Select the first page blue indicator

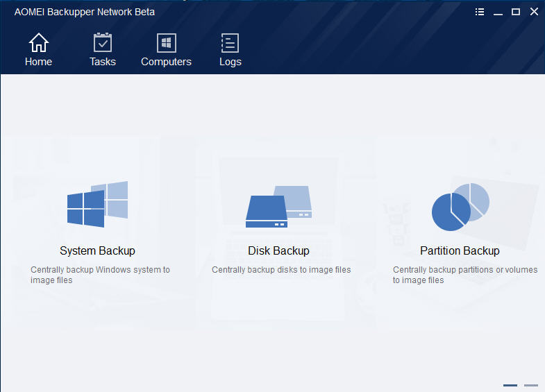[x=510, y=385]
